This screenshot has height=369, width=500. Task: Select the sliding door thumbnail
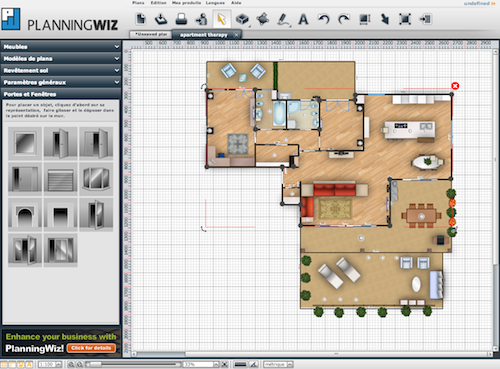pyautogui.click(x=25, y=179)
